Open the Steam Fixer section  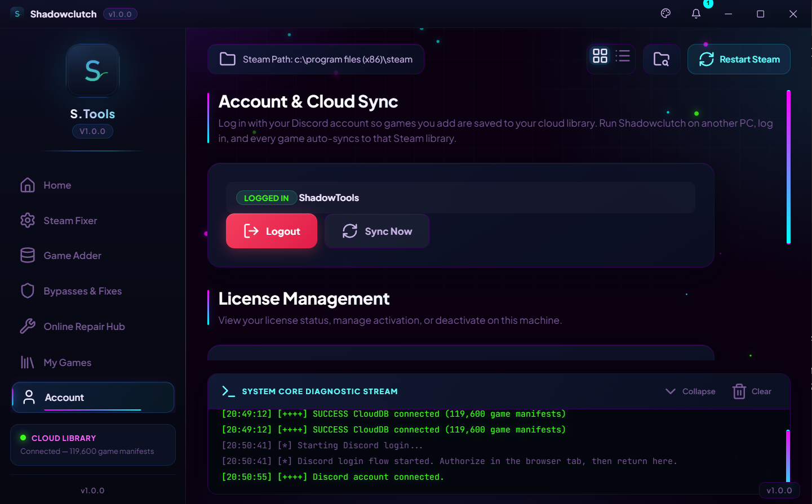pyautogui.click(x=93, y=221)
